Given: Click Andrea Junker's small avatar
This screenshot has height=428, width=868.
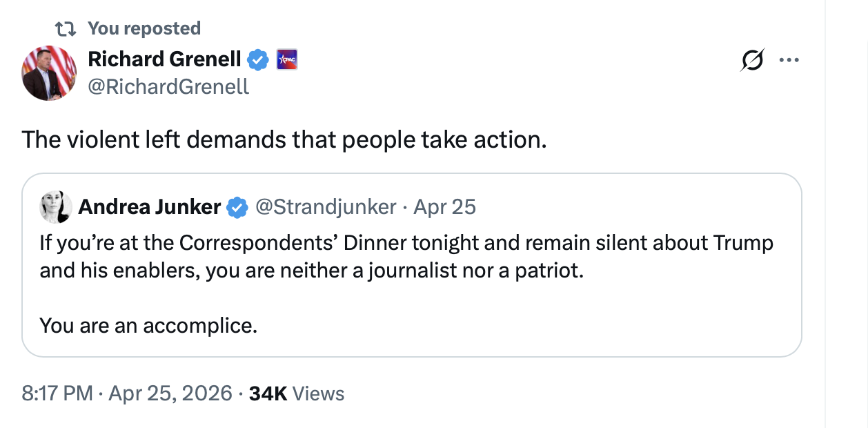Looking at the screenshot, I should (56, 207).
